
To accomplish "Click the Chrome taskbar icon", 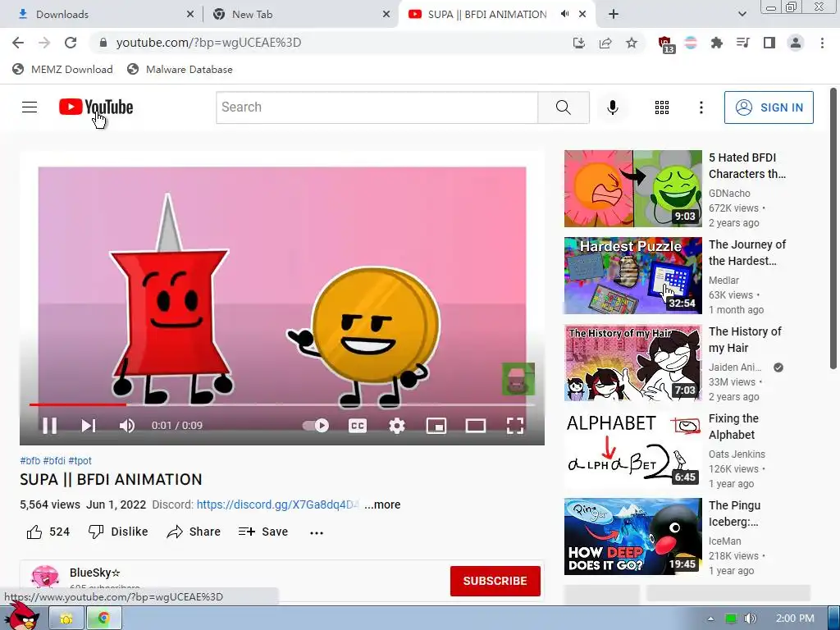I will click(x=104, y=619).
